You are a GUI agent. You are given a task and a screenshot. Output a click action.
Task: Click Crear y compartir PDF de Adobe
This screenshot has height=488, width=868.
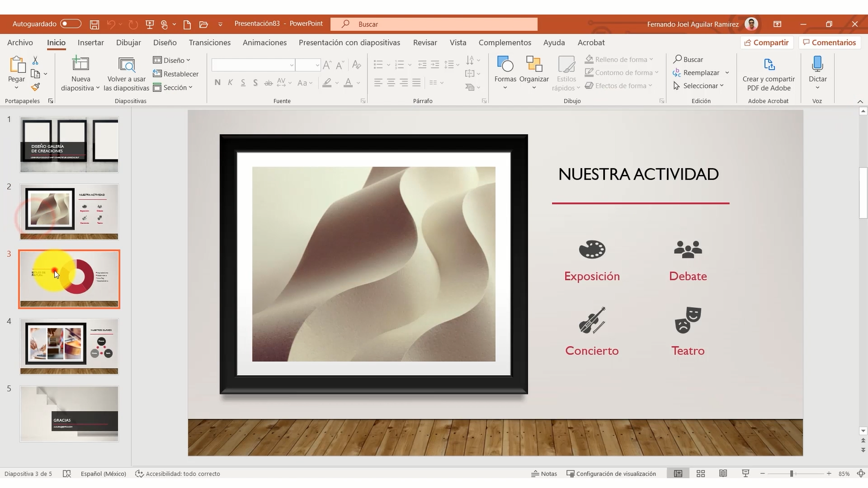(x=769, y=73)
